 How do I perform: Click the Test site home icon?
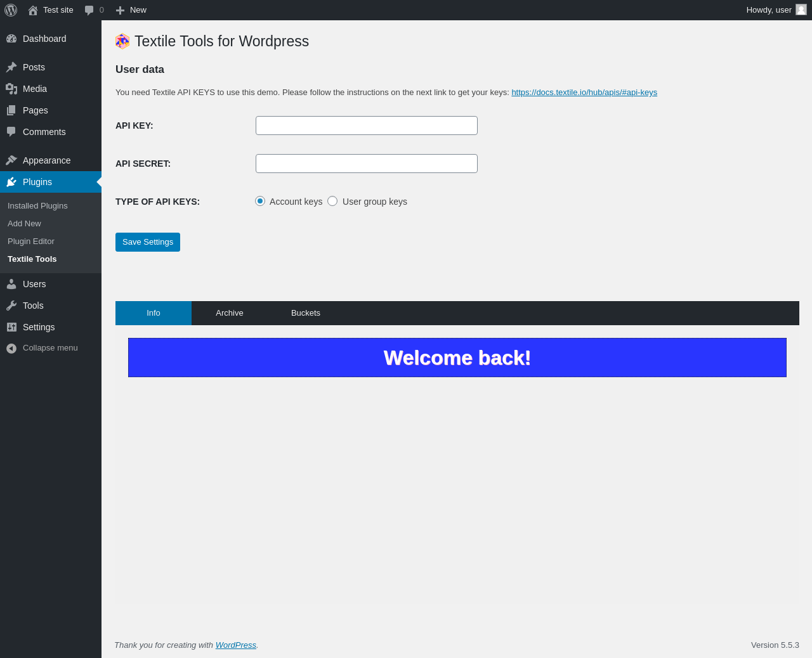tap(33, 10)
